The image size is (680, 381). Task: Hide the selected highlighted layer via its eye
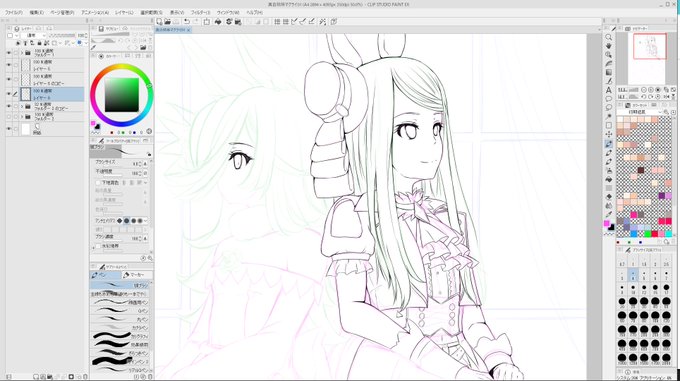coord(9,94)
